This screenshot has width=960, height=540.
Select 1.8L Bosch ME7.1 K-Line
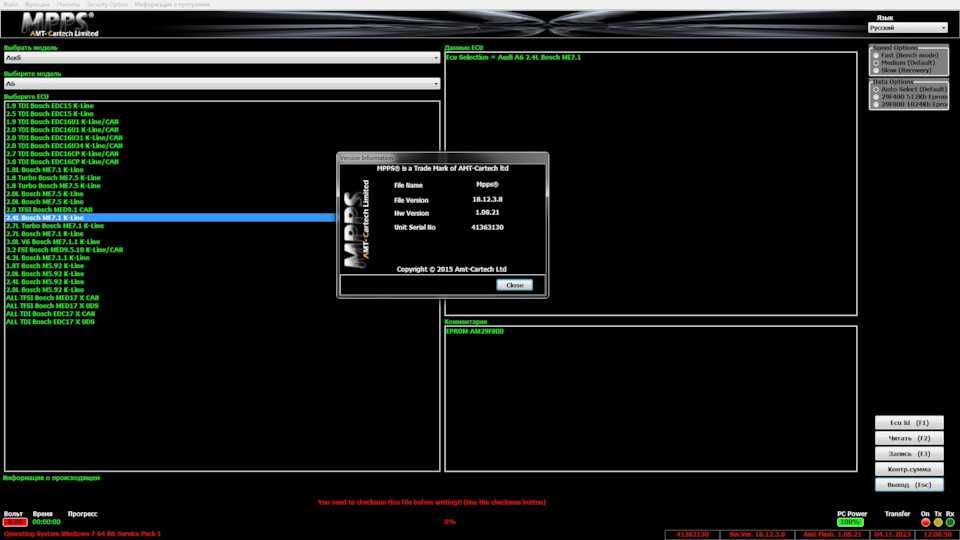[x=45, y=170]
